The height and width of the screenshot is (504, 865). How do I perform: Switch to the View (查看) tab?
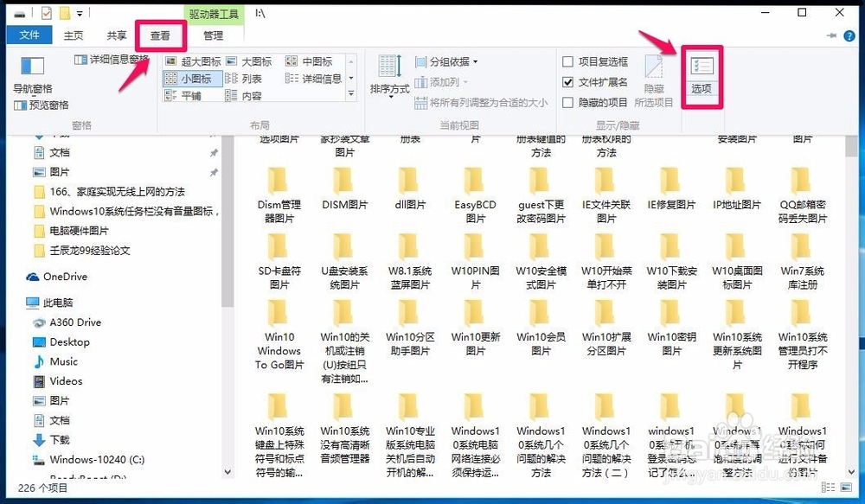[x=161, y=35]
